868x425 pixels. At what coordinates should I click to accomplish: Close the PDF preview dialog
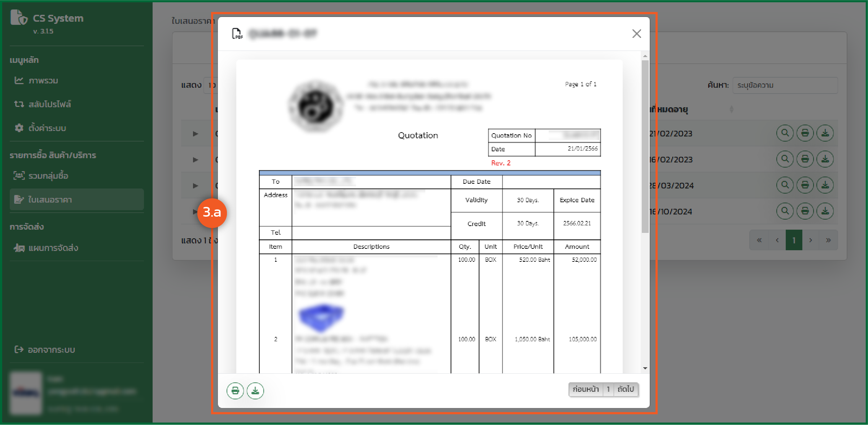pos(636,34)
